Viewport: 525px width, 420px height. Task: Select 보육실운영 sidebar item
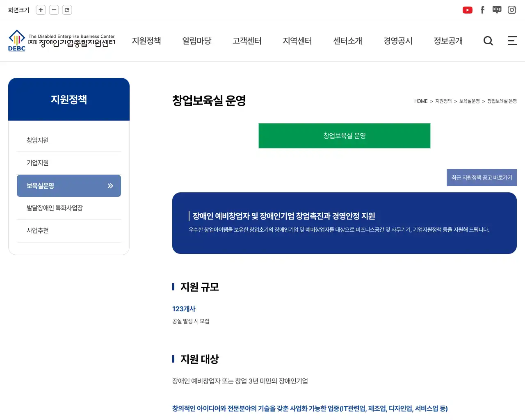tap(69, 186)
